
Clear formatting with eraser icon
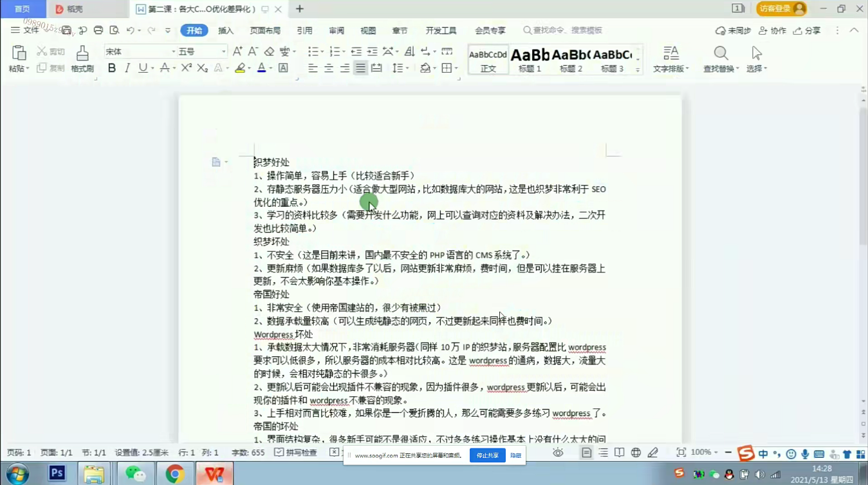(269, 52)
